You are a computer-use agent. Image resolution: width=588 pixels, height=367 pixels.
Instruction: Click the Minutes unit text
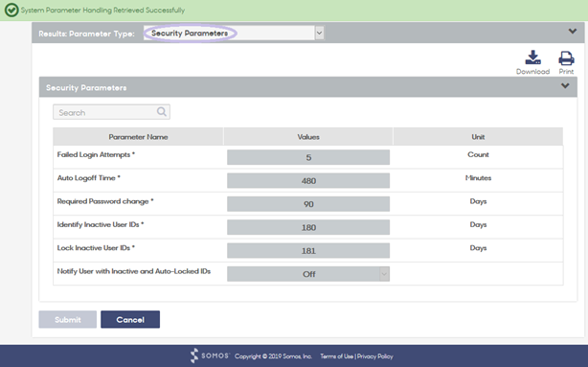click(x=478, y=178)
